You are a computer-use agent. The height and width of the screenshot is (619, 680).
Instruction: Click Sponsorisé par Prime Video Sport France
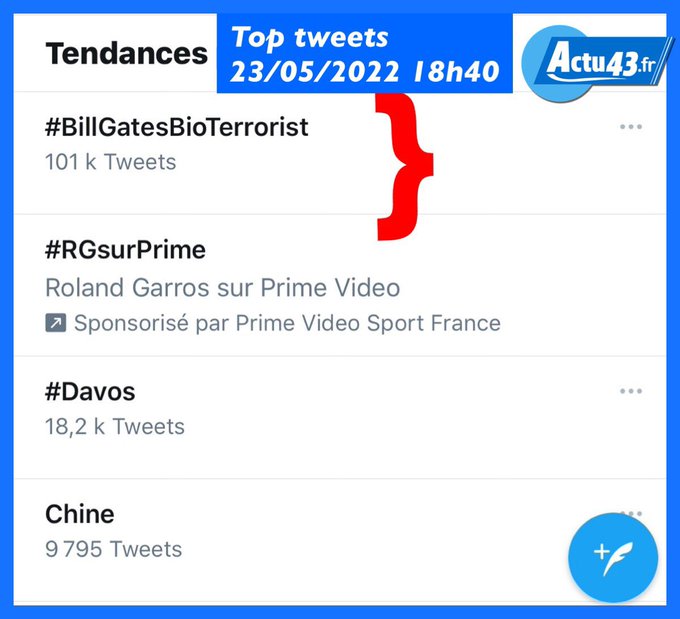287,324
